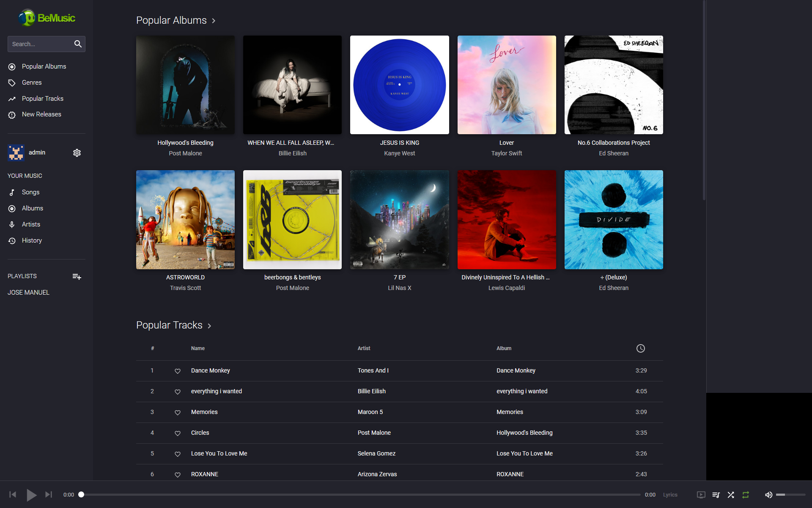Screen dimensions: 812x508
Task: Show Lyrics for the current track
Action: coord(670,495)
